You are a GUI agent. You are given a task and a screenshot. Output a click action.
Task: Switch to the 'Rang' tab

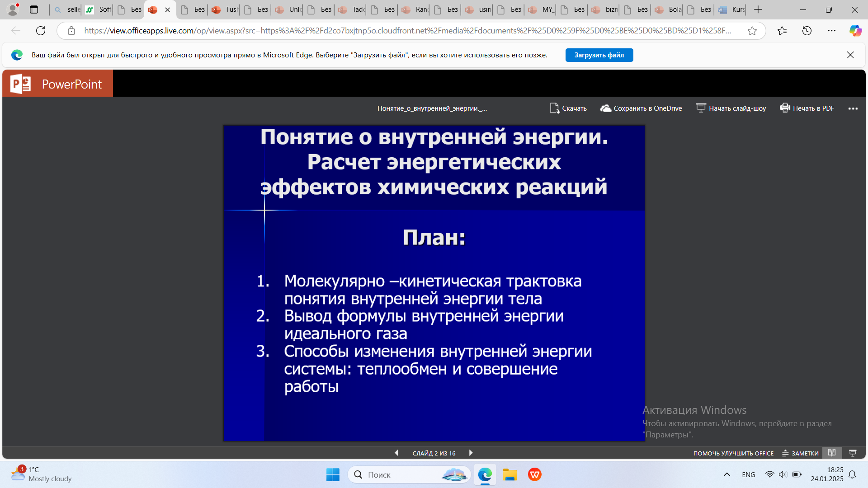click(415, 9)
